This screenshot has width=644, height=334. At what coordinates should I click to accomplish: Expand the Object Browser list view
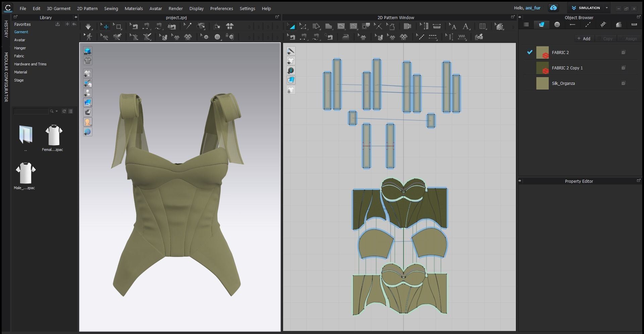(526, 24)
